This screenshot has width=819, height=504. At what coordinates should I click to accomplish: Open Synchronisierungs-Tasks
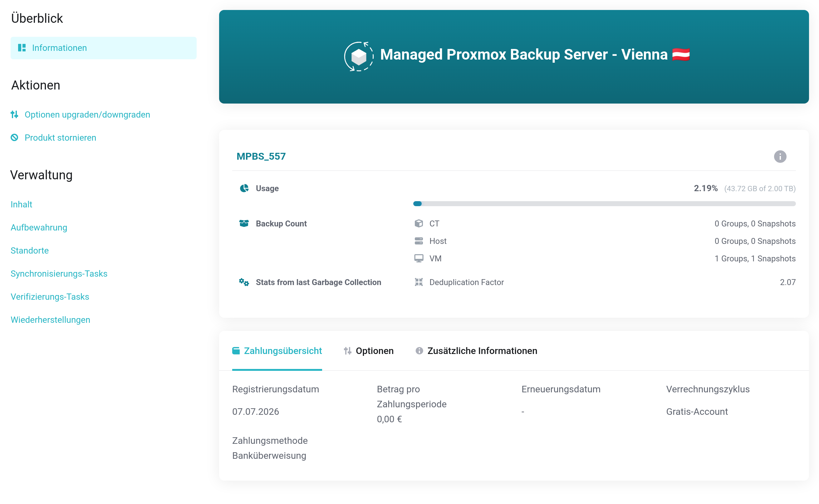tap(59, 274)
